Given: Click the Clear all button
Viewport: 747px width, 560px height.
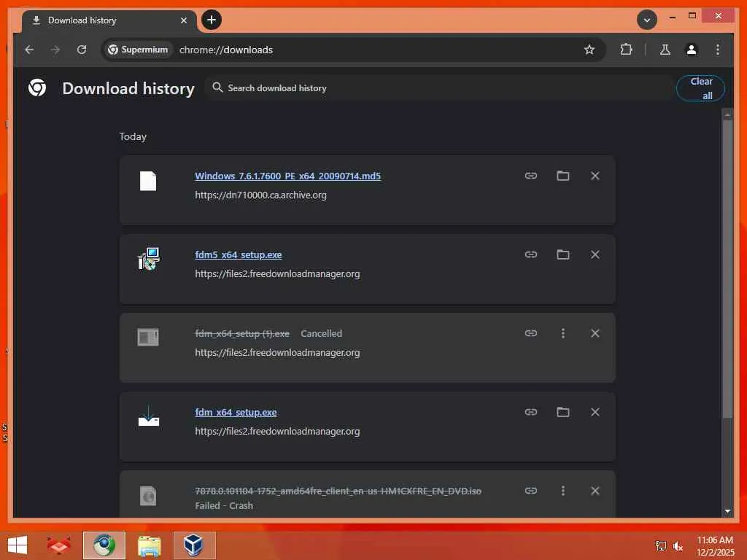Looking at the screenshot, I should tap(700, 88).
